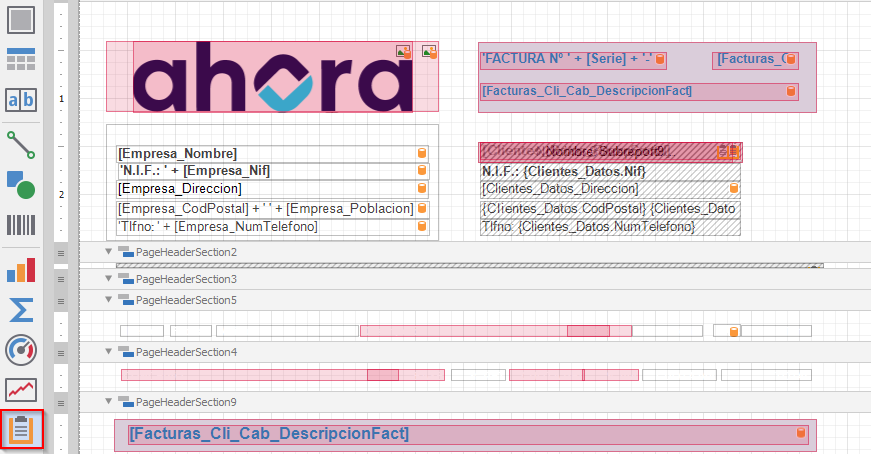Select the Table tool in toolbox
This screenshot has width=871, height=454.
[x=21, y=59]
